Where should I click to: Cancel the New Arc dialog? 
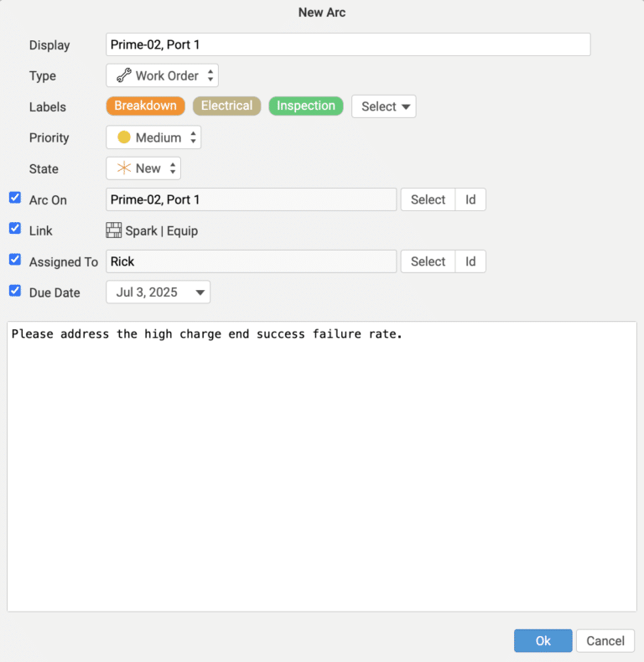(605, 641)
